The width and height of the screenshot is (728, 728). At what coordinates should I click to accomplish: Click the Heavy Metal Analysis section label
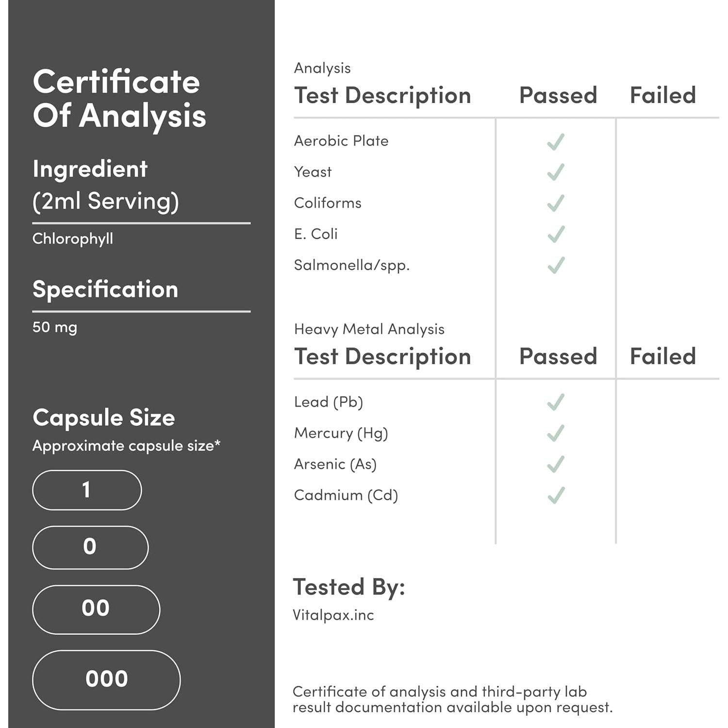click(x=369, y=330)
